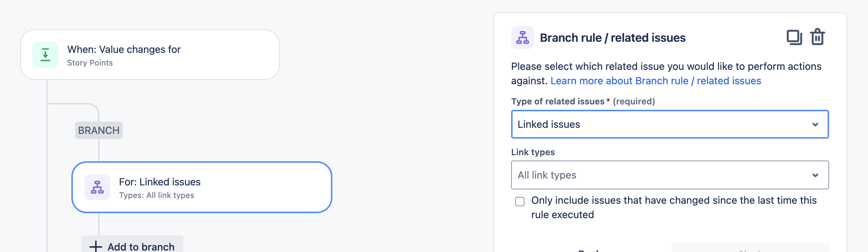The height and width of the screenshot is (252, 868).
Task: Click the Branch rule icon in the detail panel header
Action: (522, 37)
